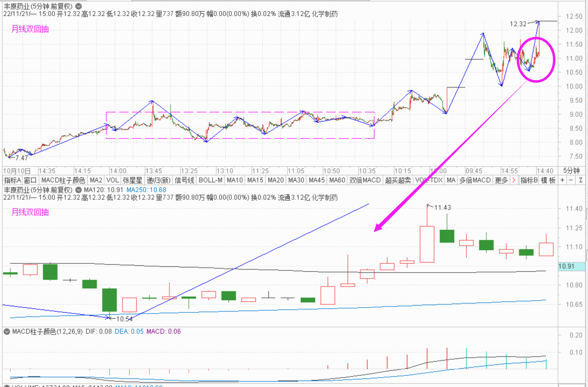Switch to MA60 indicator tab
Viewport: 588px width, 387px height.
[337, 180]
